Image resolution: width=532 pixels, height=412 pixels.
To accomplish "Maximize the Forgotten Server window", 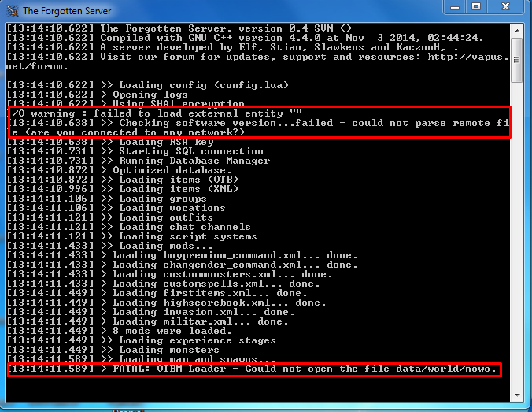I will [x=476, y=7].
